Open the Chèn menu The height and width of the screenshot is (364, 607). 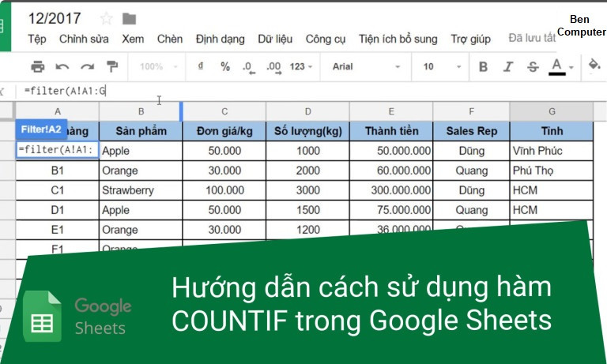[170, 39]
